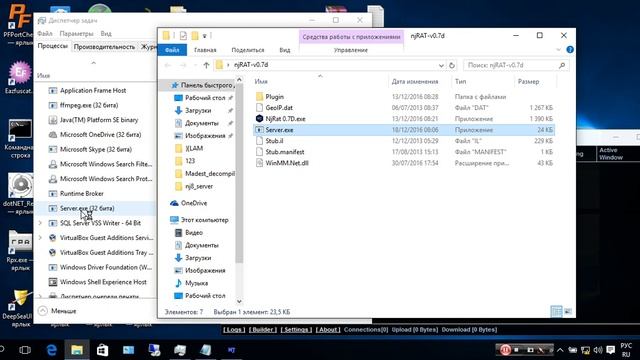
Task: Click volume icon in system tray
Action: [x=598, y=350]
